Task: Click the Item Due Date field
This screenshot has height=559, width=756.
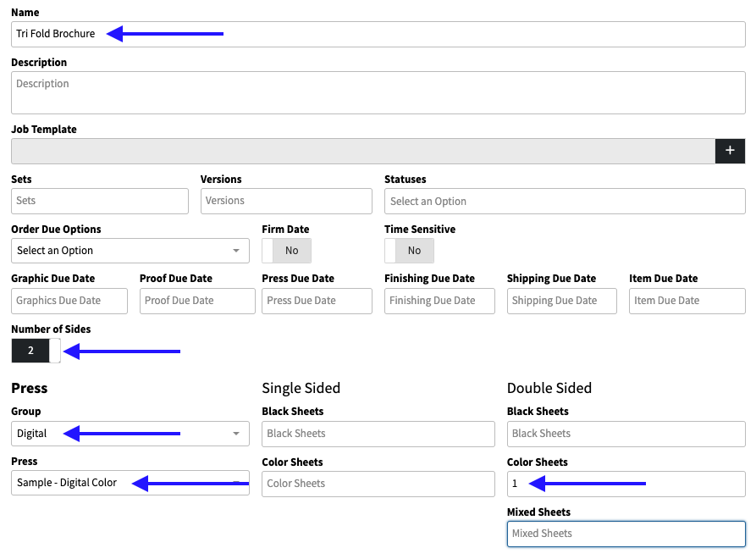Action: (x=687, y=301)
